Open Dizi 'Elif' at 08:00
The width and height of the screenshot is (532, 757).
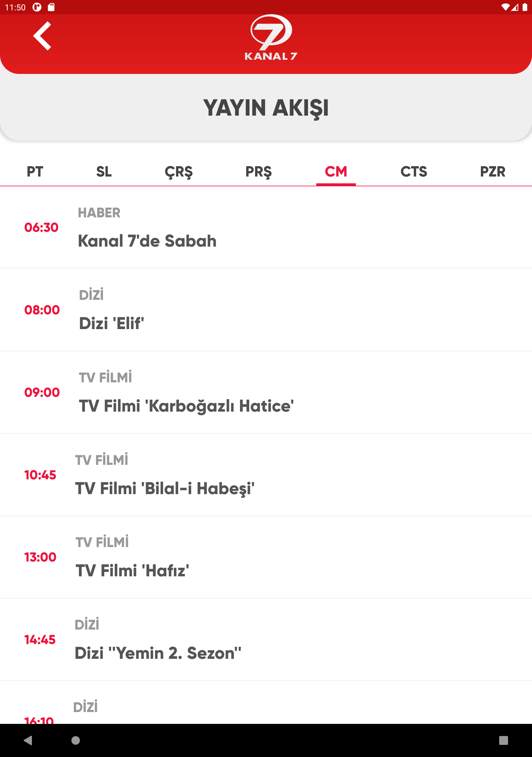266,310
